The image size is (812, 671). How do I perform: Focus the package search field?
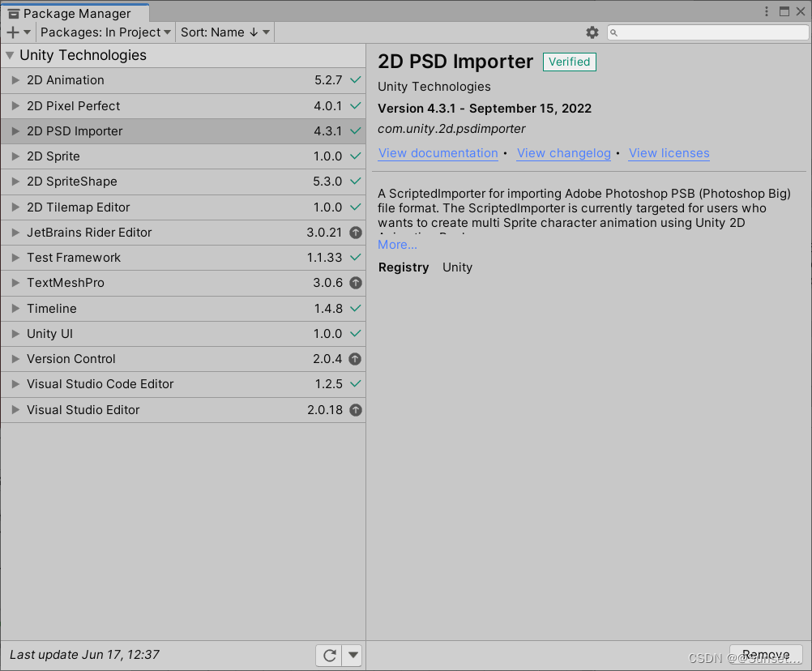point(708,32)
